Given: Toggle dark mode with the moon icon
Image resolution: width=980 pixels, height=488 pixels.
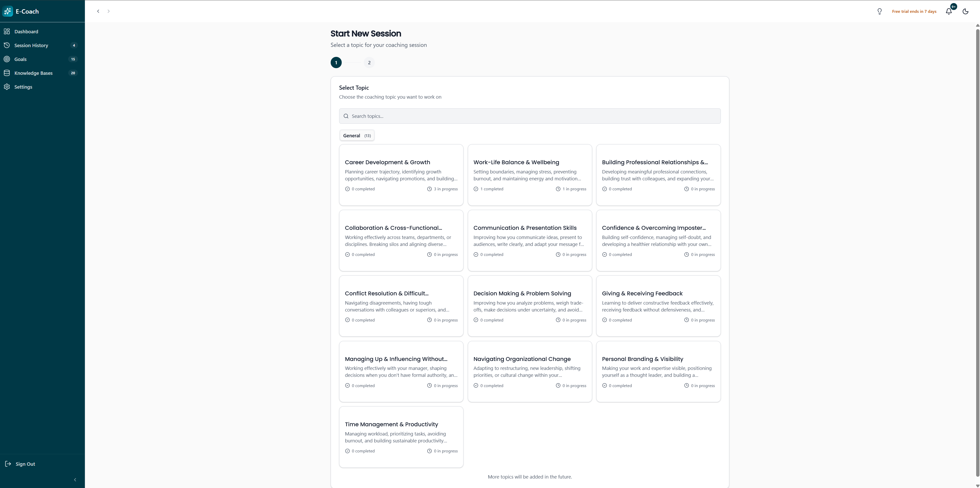Looking at the screenshot, I should (966, 12).
